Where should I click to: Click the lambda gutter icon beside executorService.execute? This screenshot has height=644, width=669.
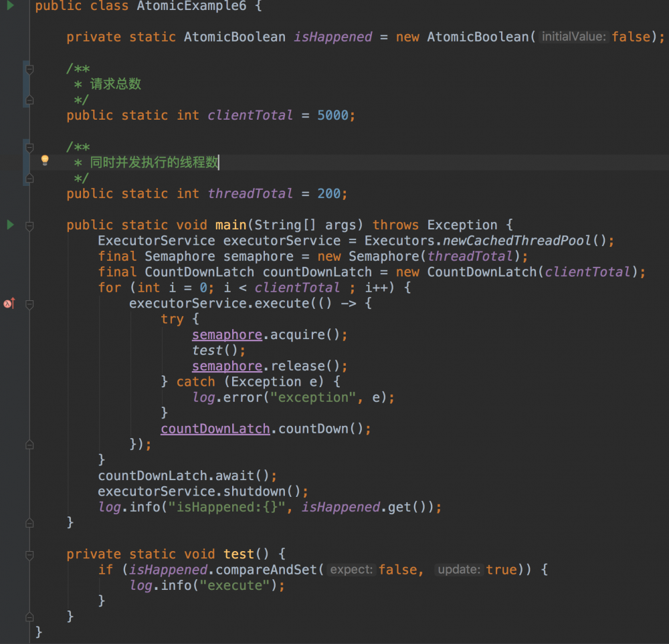pos(9,303)
